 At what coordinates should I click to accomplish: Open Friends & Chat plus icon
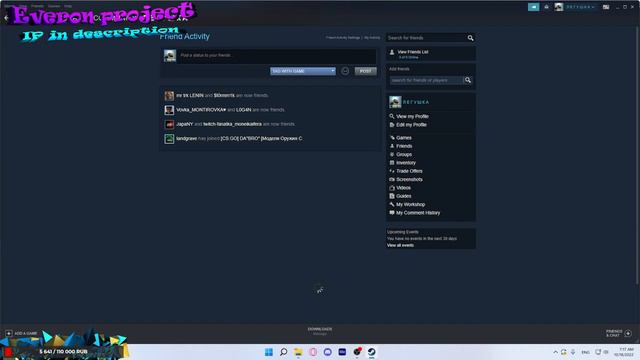628,333
